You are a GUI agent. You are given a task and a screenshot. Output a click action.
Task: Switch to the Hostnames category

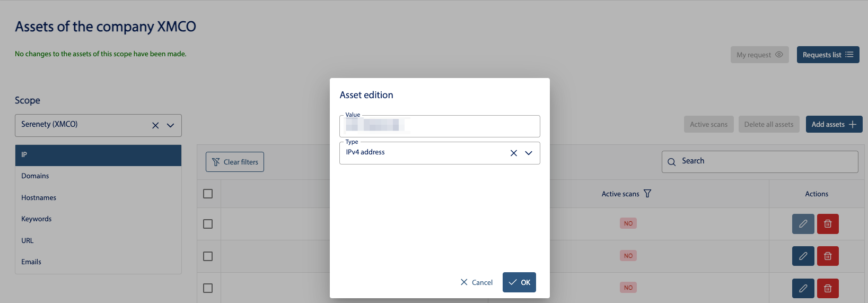coord(39,197)
